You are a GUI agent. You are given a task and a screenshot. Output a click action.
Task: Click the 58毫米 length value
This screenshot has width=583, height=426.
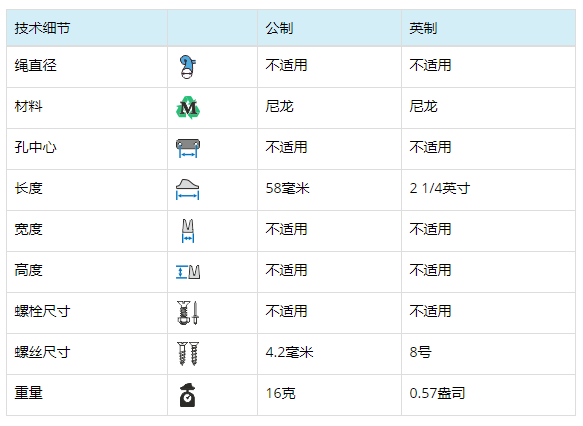[287, 188]
